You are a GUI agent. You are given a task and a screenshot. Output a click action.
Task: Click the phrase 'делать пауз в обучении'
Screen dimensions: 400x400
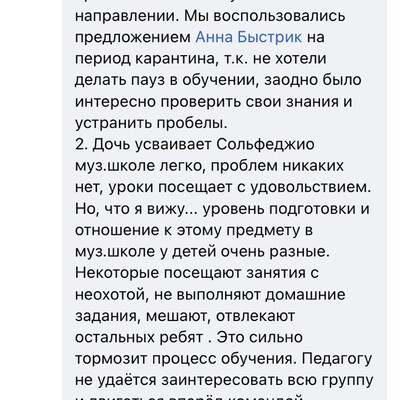click(x=167, y=80)
